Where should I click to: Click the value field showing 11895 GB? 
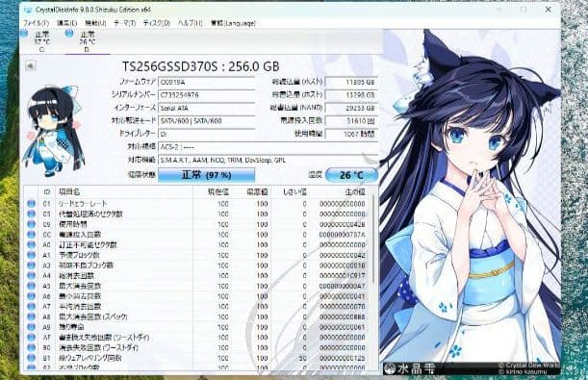[351, 82]
